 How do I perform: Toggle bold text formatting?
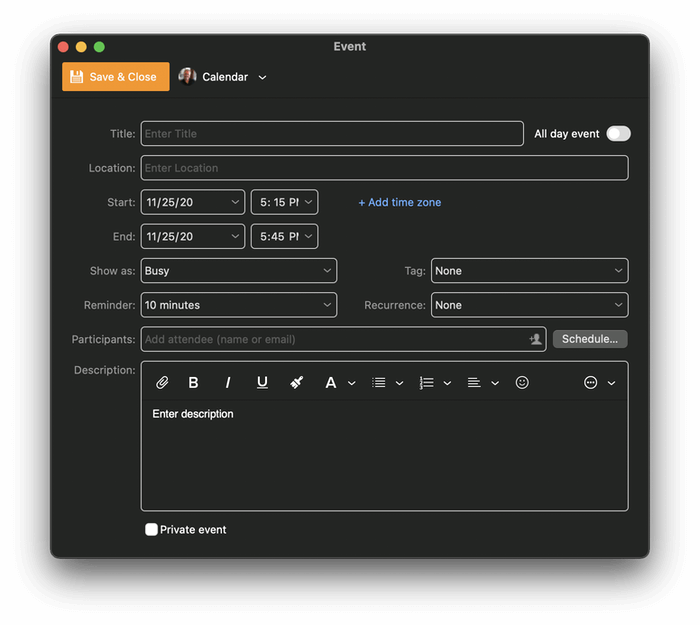pyautogui.click(x=193, y=382)
